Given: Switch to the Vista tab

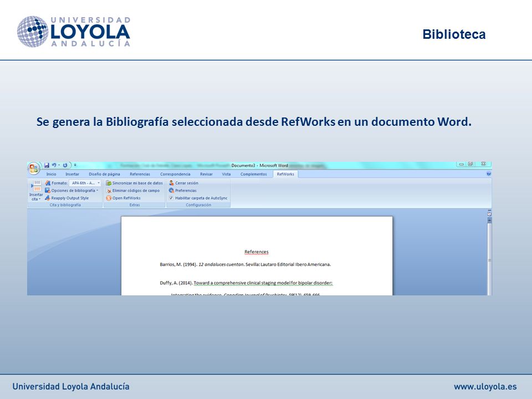Looking at the screenshot, I should [226, 174].
